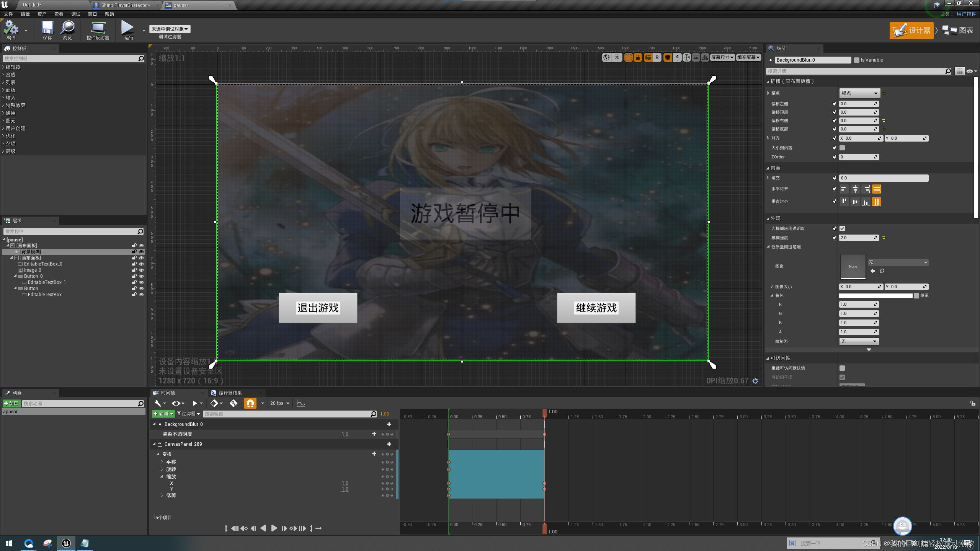
Task: Toggle the layout respect icon
Action: (x=648, y=57)
